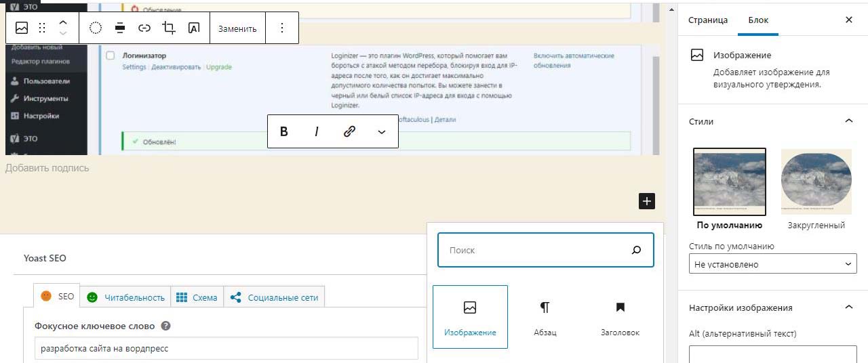Collapse the Стили panel section

point(848,121)
